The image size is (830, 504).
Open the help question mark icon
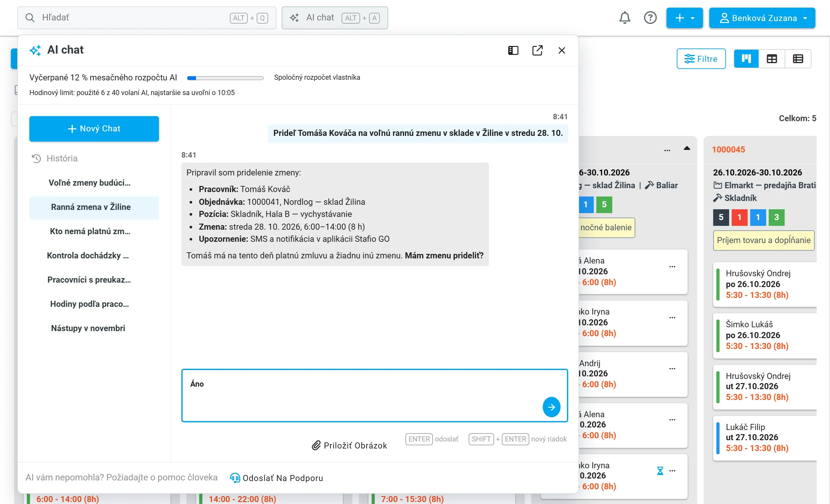coord(650,18)
